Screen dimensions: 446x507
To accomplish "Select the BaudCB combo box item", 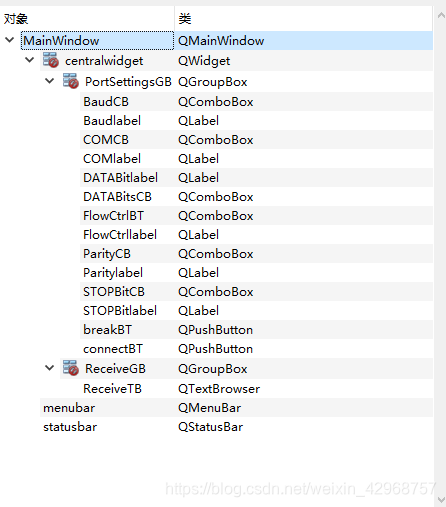I will tap(106, 102).
